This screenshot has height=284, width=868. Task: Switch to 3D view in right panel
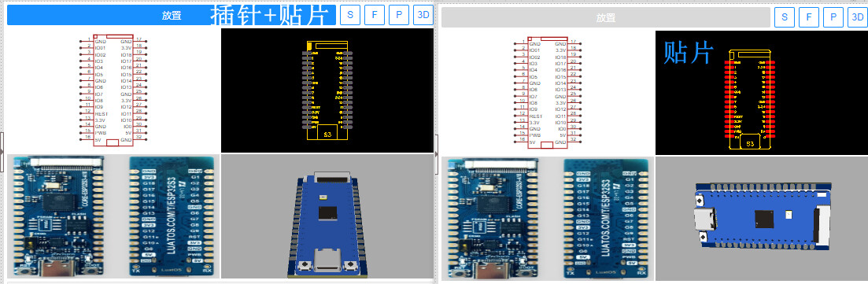(858, 18)
